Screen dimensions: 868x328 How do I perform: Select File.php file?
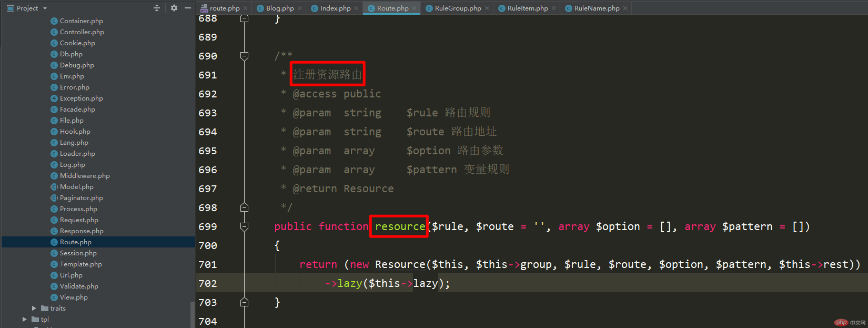pyautogui.click(x=72, y=121)
